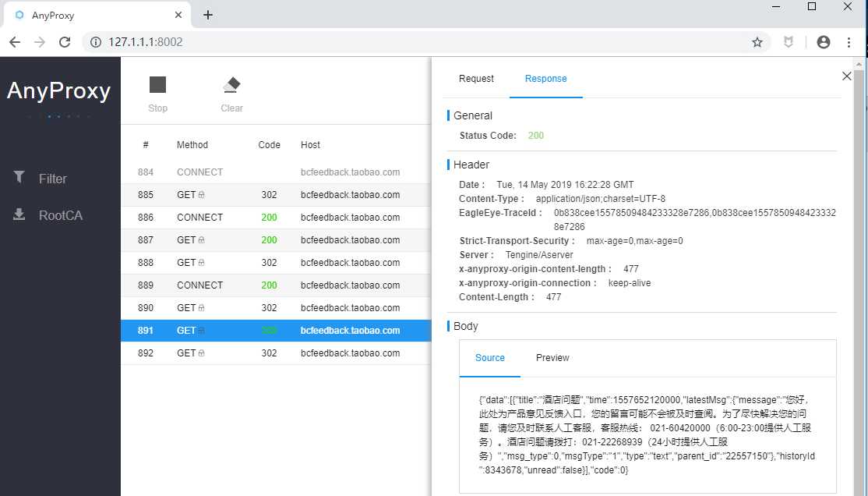Click the Header section heading
Viewport: 868px width, 496px height.
(x=471, y=165)
